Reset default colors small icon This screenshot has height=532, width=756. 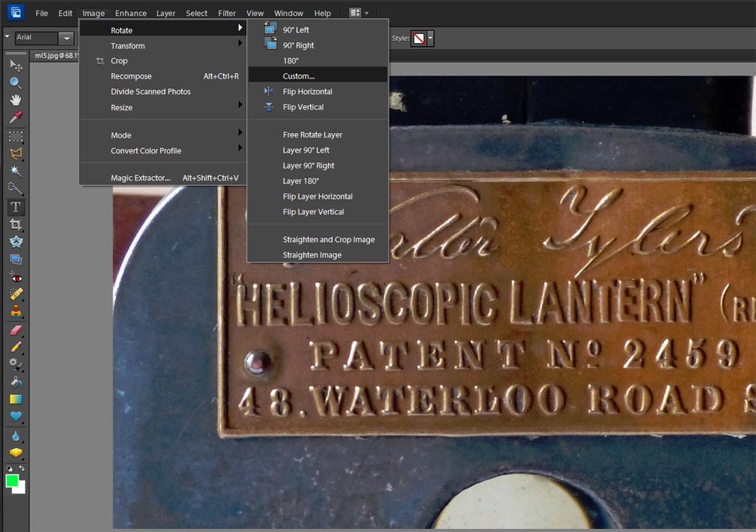click(x=10, y=468)
